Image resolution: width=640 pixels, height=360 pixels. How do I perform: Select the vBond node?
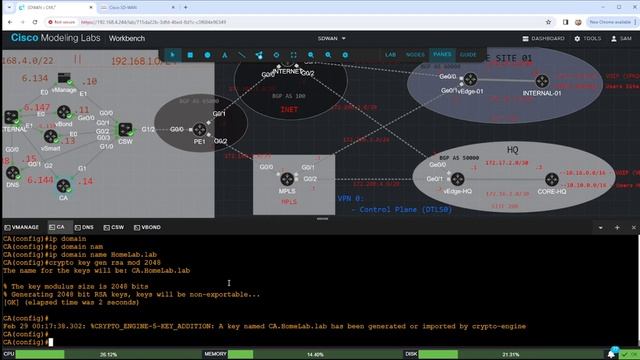(x=64, y=112)
